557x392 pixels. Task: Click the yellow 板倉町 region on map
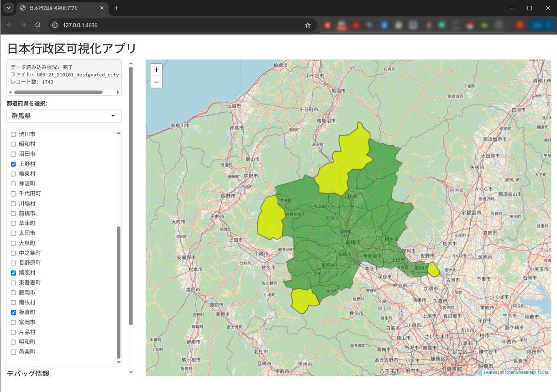(x=433, y=269)
